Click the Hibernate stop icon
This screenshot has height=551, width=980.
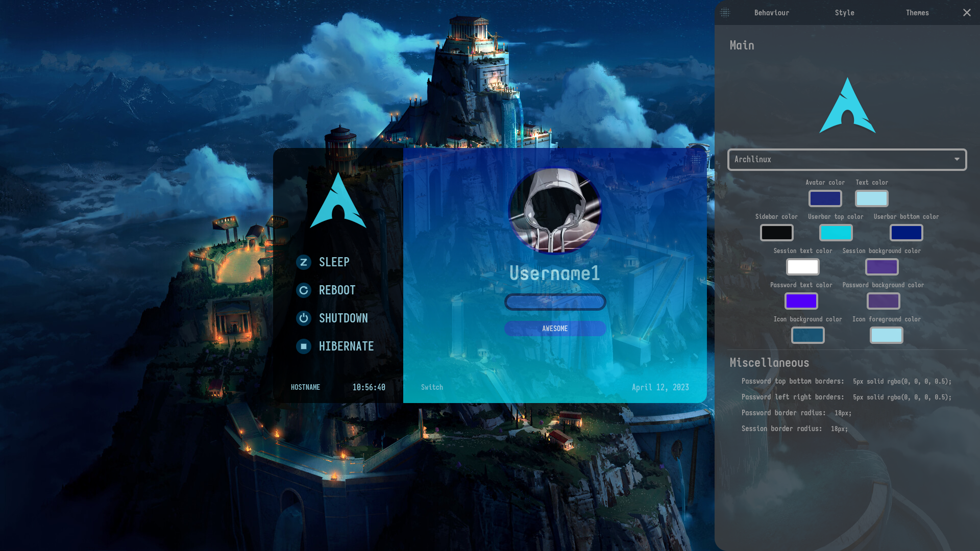(304, 346)
